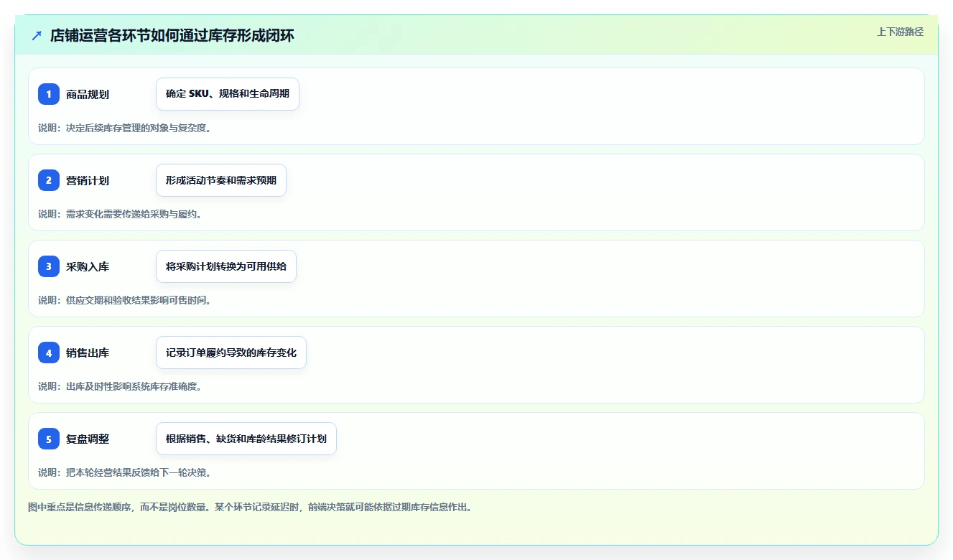
Task: Click the 上下游路径 label in the header
Action: tap(900, 32)
